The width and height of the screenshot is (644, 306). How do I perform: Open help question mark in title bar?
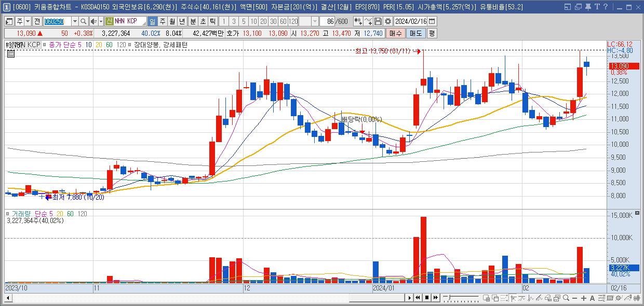click(605, 7)
